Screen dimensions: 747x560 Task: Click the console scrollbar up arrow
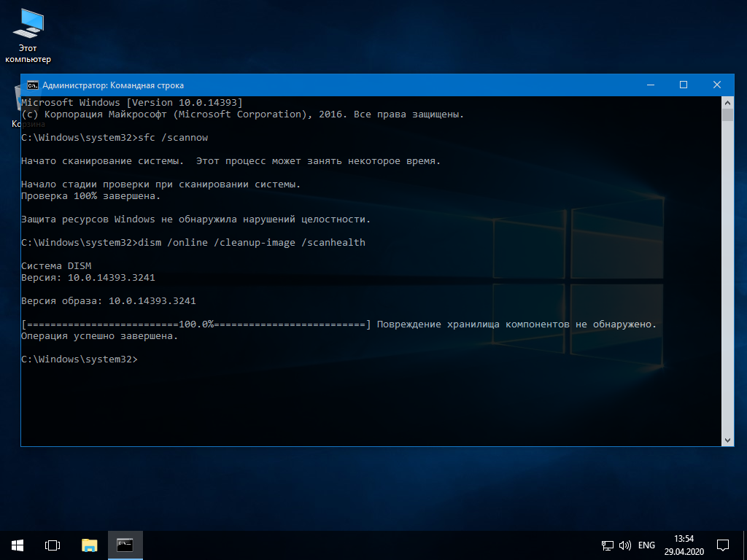727,102
